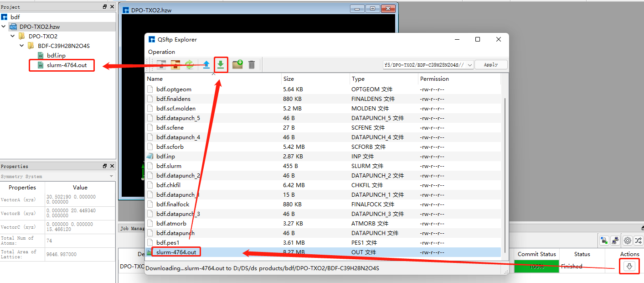
Task: Select bdf.scf.molden in file list
Action: 175,108
